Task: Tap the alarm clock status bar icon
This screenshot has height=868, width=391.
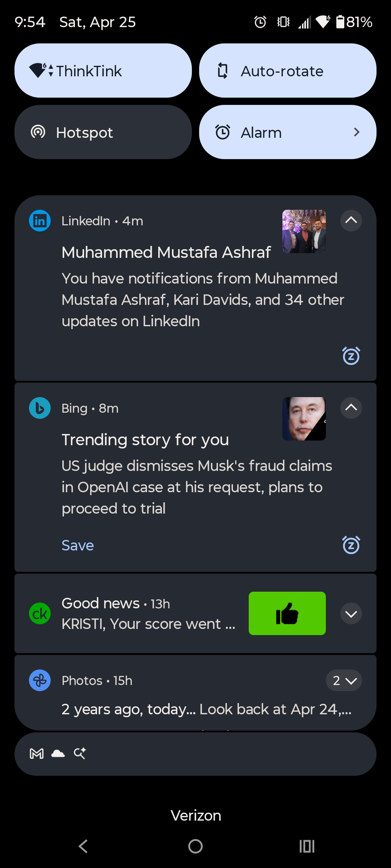Action: (260, 22)
